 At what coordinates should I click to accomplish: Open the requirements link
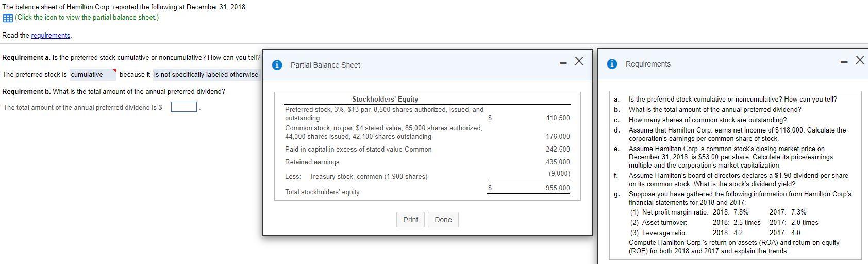(x=51, y=35)
